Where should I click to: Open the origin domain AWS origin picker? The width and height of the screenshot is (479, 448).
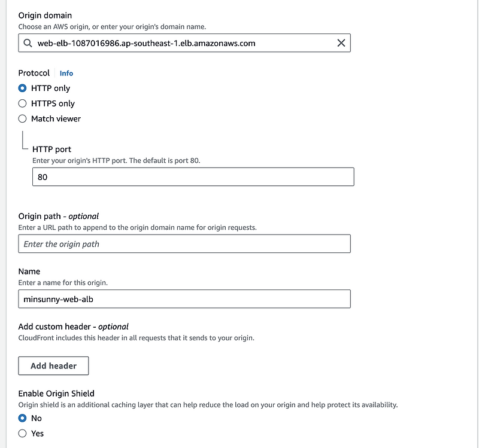pyautogui.click(x=180, y=42)
